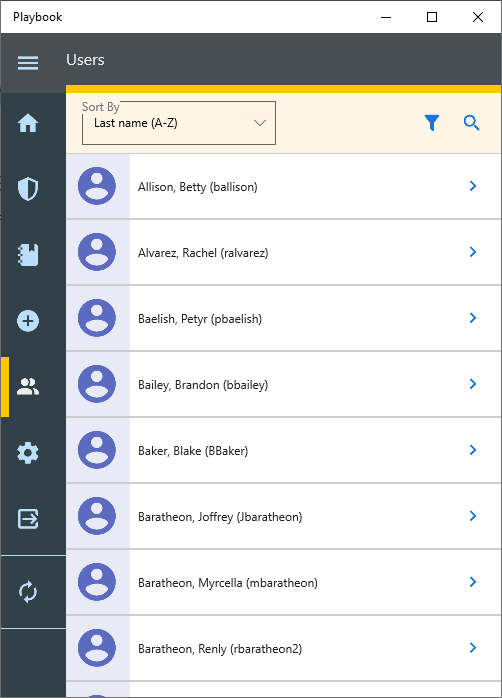Click the sync refresh icon
The height and width of the screenshot is (698, 502).
click(x=28, y=592)
